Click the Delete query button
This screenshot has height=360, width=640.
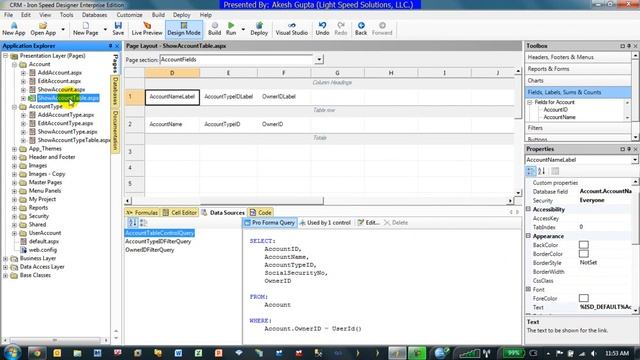(x=396, y=223)
